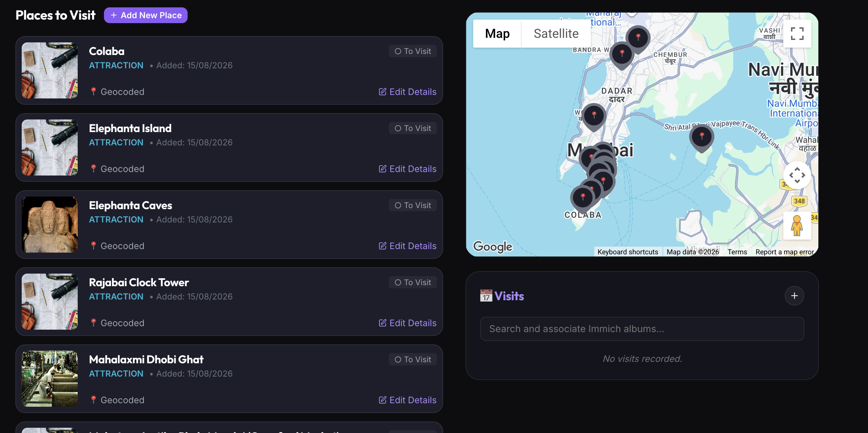This screenshot has height=433, width=868.
Task: Open map Keyboard shortcuts
Action: click(628, 252)
